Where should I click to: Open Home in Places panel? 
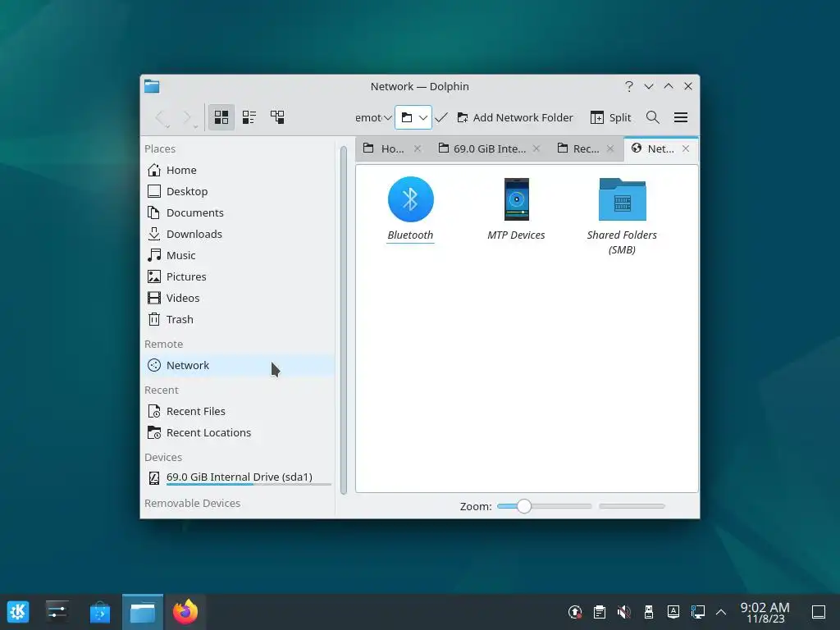[x=239, y=170]
